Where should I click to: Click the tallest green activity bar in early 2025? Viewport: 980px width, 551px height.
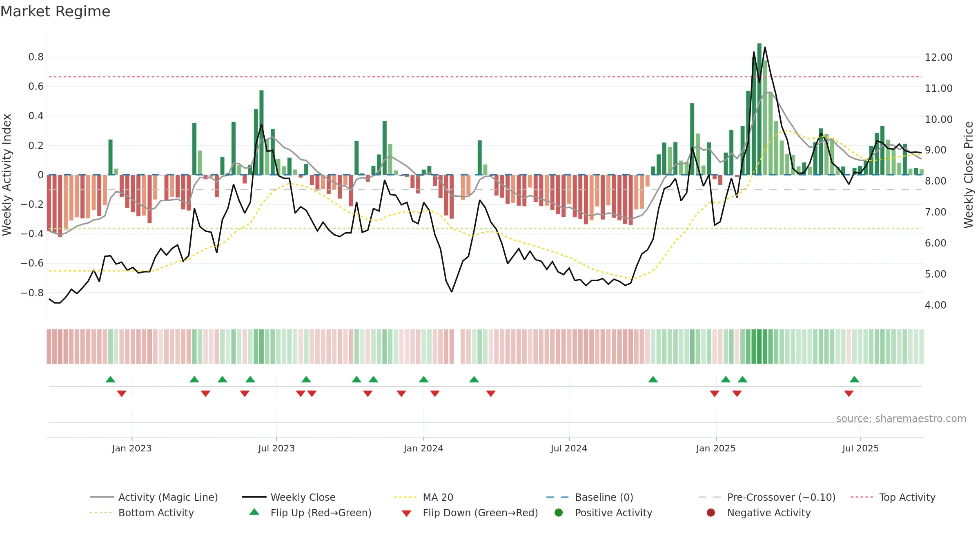click(x=759, y=109)
